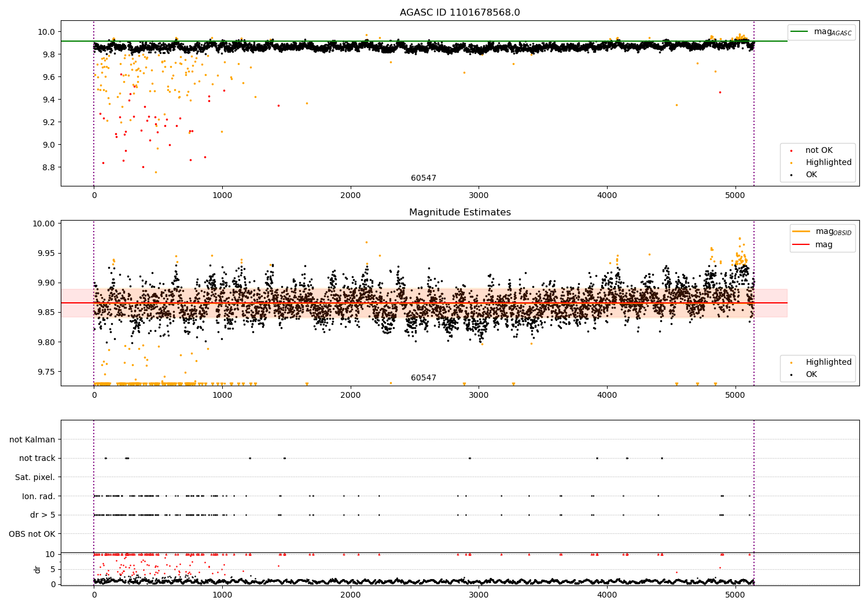This screenshot has width=868, height=608.
Task: Click the 'not track' row label
Action: [x=37, y=459]
